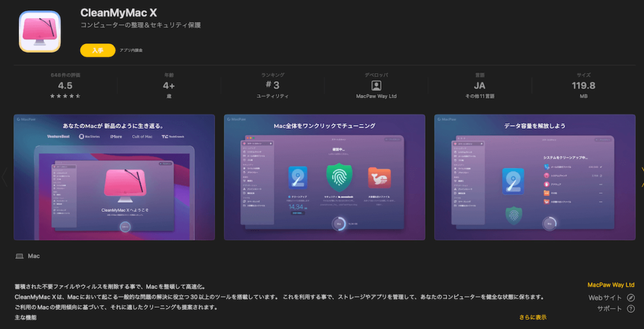Click the shield fingerprint icon in second screenshot
The width and height of the screenshot is (644, 329).
click(339, 177)
